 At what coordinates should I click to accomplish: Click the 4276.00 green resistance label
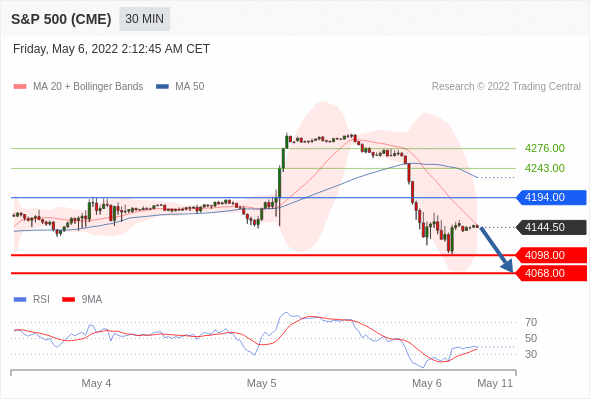[x=544, y=148]
